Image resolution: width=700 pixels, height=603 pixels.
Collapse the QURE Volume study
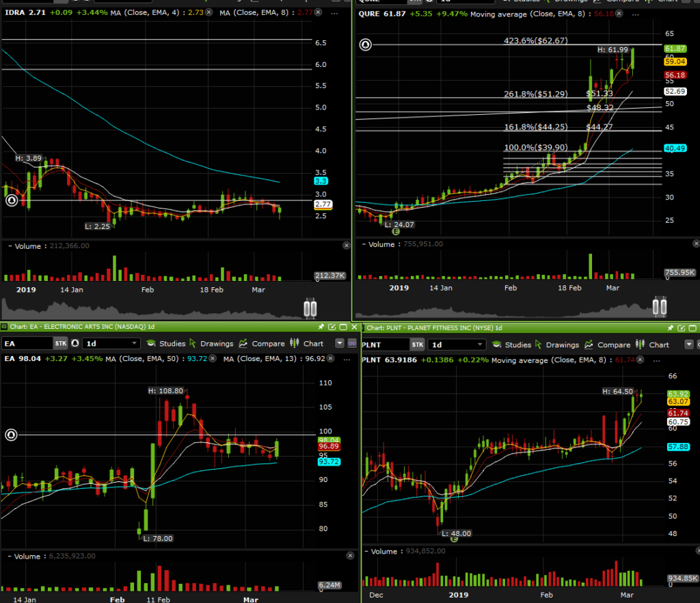(x=364, y=244)
